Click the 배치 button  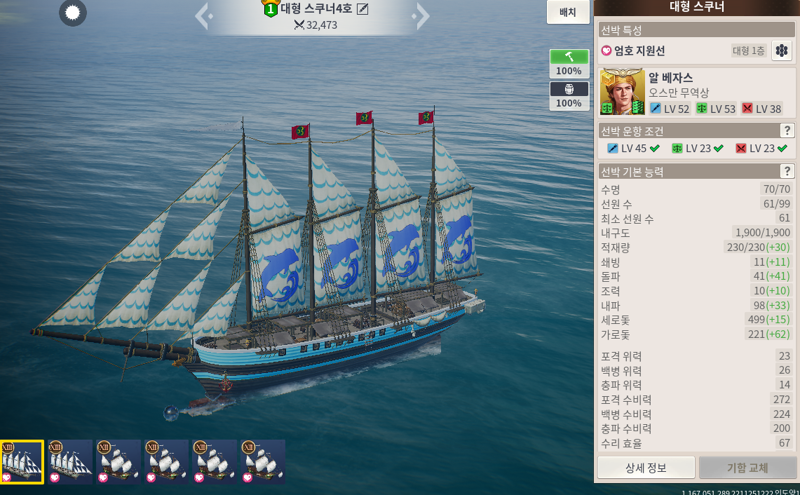point(568,12)
